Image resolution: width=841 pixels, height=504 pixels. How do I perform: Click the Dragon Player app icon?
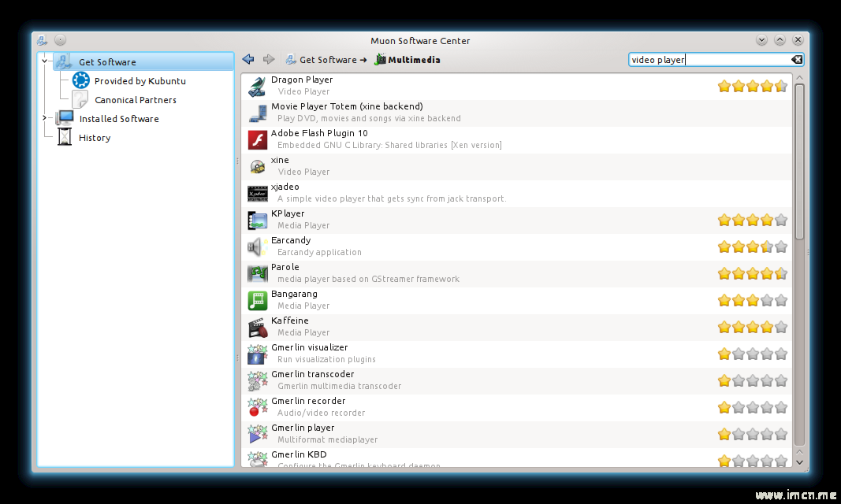[258, 87]
